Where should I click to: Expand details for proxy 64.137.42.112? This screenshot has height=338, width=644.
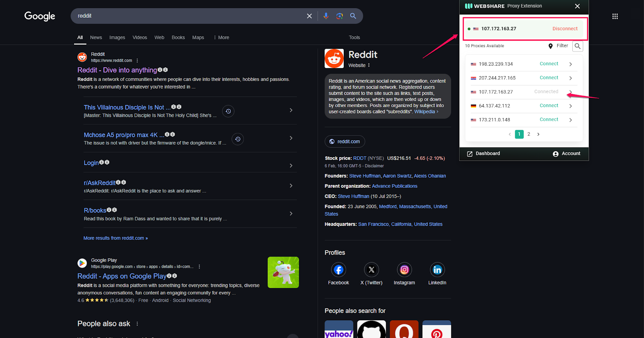[x=571, y=106]
